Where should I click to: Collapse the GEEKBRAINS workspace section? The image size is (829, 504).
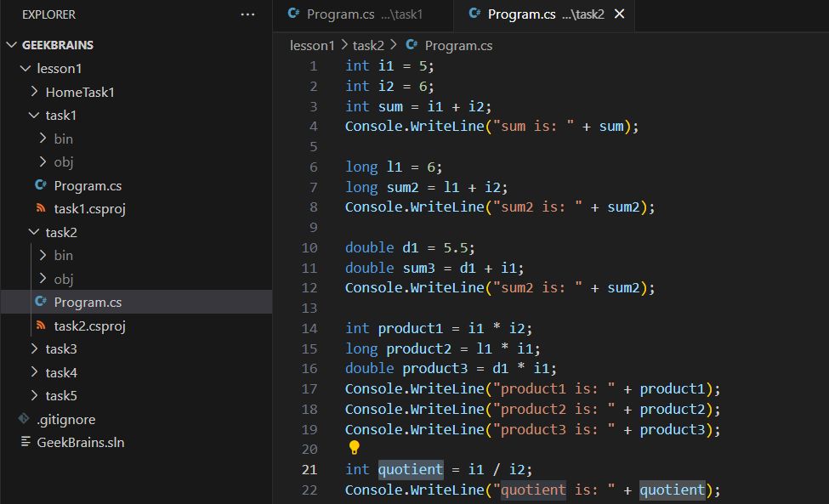pyautogui.click(x=12, y=45)
